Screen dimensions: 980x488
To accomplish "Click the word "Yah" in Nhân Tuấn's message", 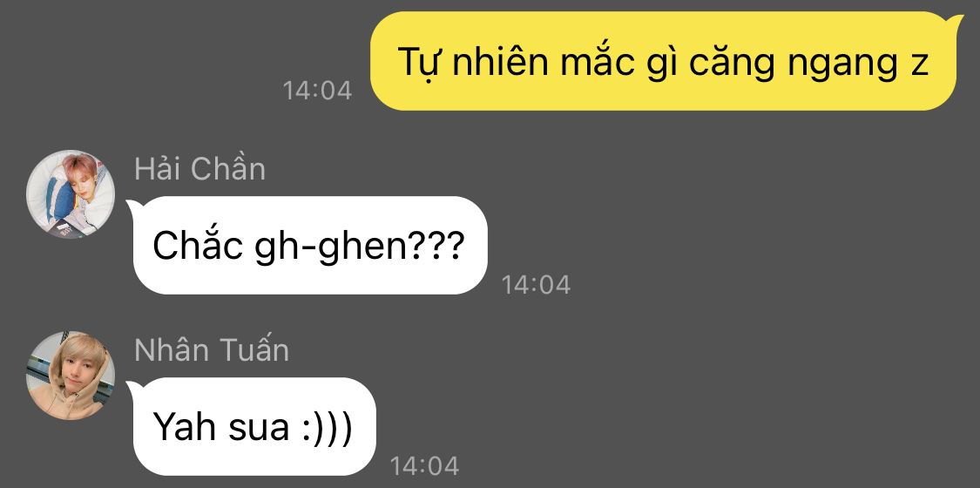I will tap(181, 428).
